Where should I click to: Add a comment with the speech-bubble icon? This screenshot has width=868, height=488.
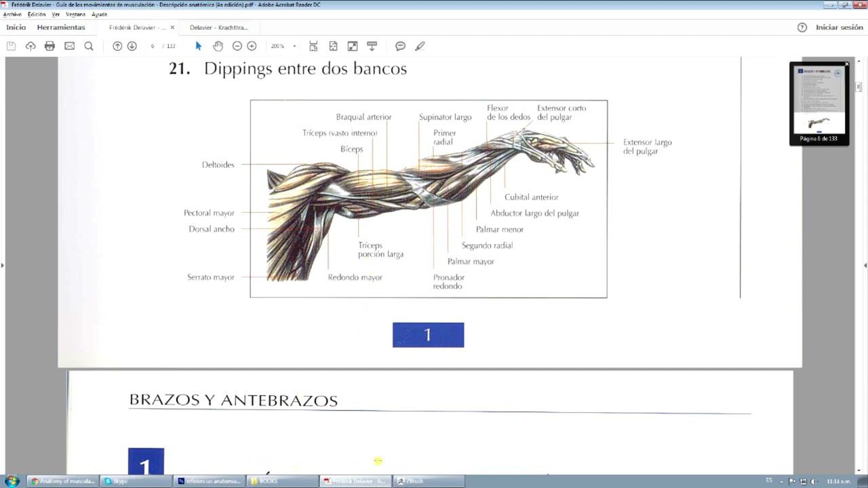coord(400,46)
